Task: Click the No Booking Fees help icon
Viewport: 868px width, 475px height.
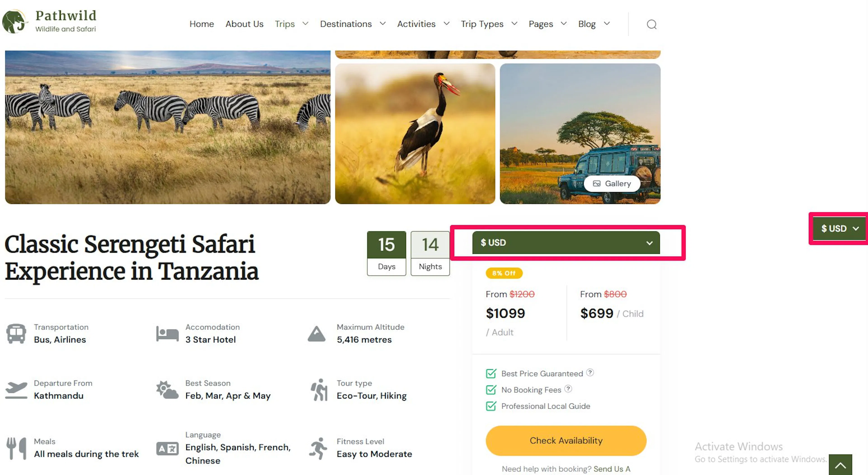Action: click(x=568, y=389)
